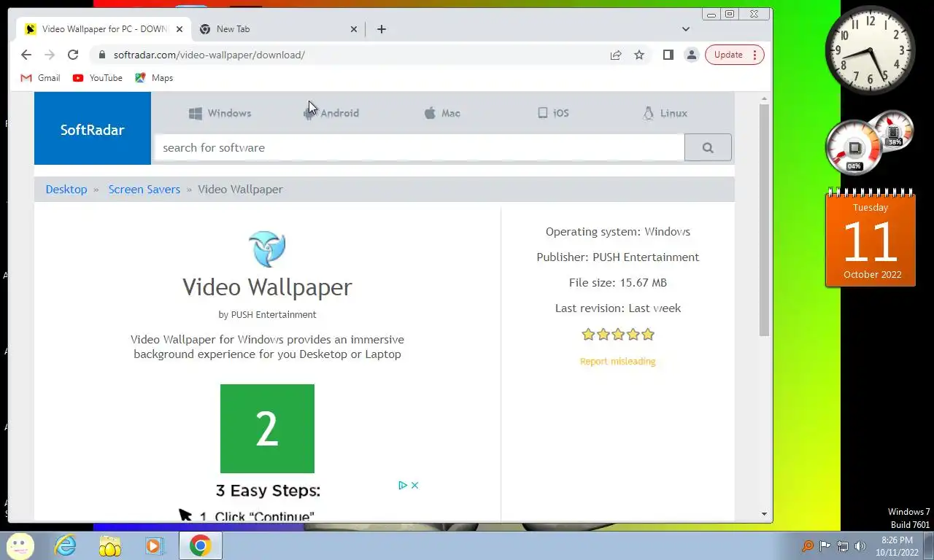Image resolution: width=934 pixels, height=560 pixels.
Task: Go forward with the browser forward arrow
Action: (x=50, y=55)
